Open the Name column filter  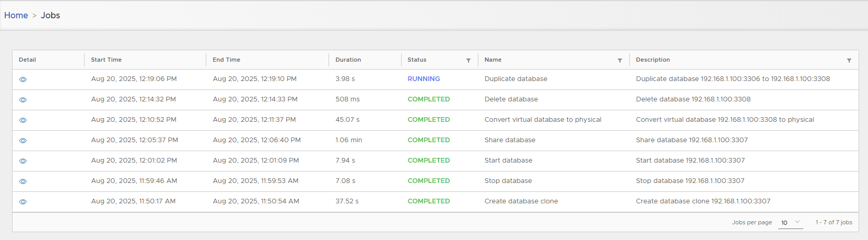(x=620, y=61)
